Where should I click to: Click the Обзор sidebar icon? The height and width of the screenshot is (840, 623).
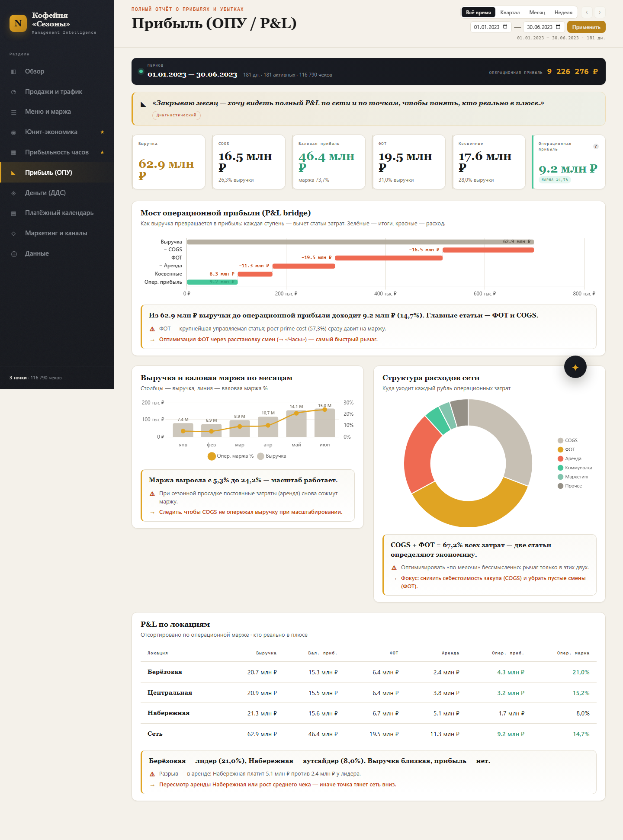click(x=13, y=72)
